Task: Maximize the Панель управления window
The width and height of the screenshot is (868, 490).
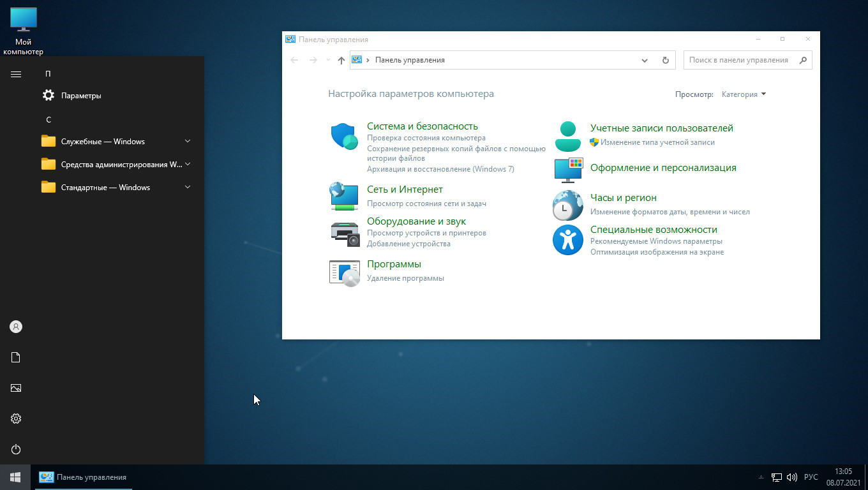Action: click(x=782, y=40)
